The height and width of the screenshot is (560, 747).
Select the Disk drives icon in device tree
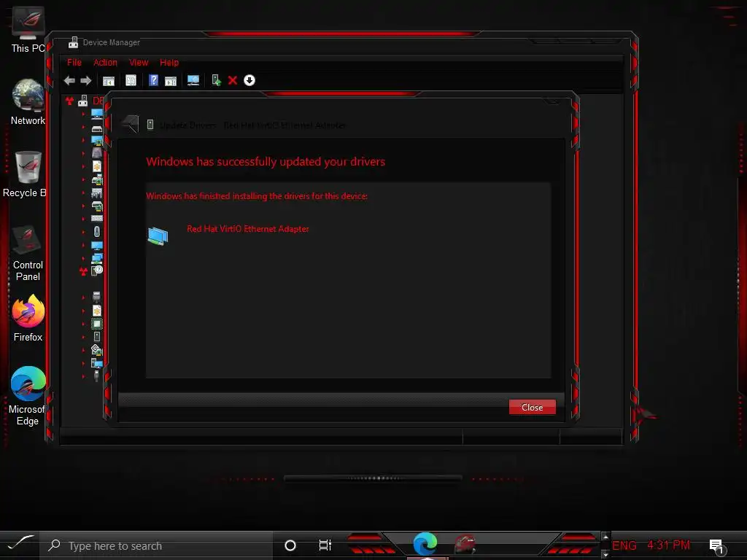pyautogui.click(x=97, y=128)
